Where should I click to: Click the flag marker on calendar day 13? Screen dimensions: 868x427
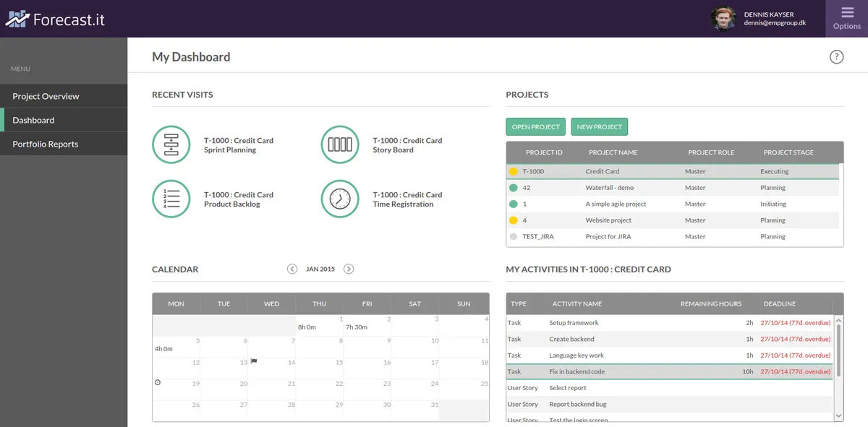click(254, 361)
